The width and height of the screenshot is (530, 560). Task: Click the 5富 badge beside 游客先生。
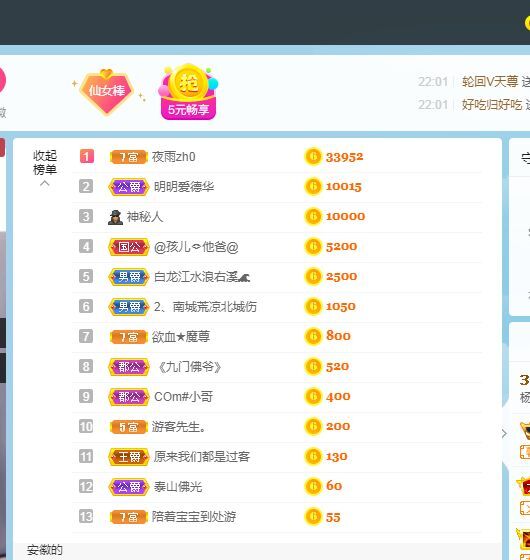point(129,427)
